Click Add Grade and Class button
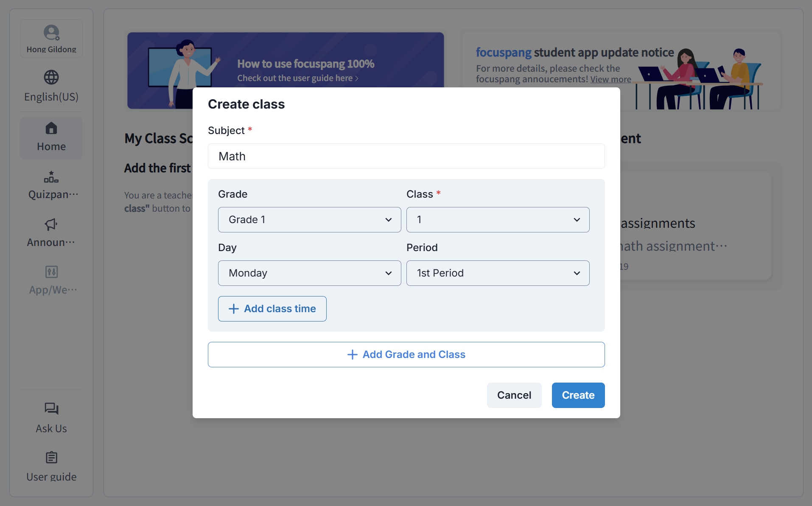The width and height of the screenshot is (812, 506). pos(406,355)
